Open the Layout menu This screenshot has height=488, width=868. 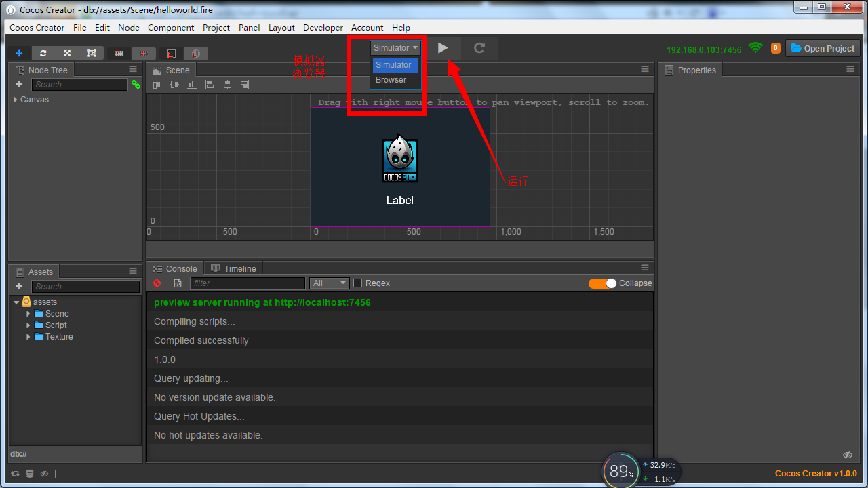[281, 28]
